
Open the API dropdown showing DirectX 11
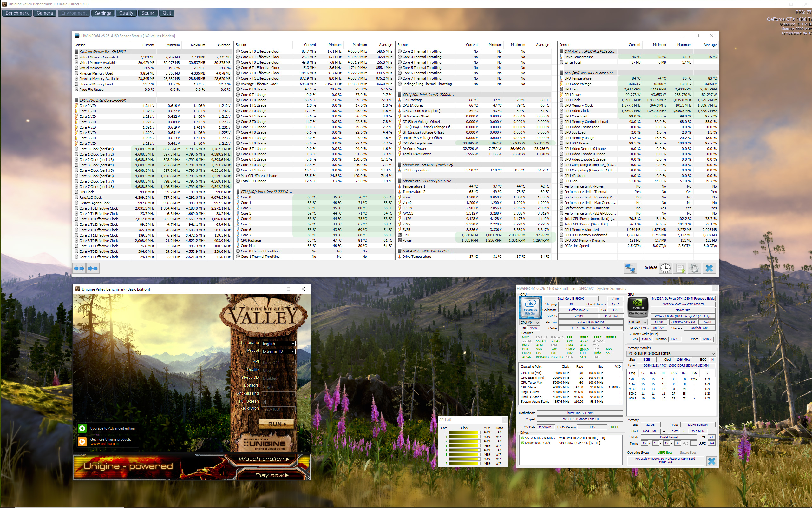click(x=278, y=363)
